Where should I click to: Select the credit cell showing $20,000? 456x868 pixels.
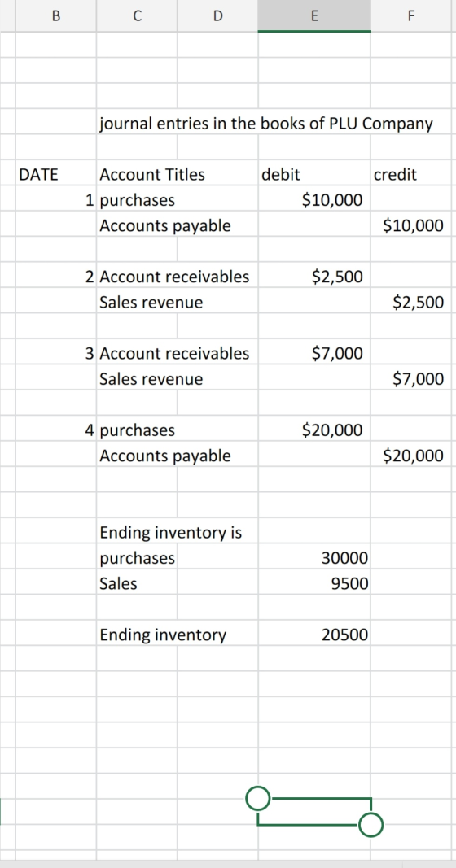tap(410, 456)
